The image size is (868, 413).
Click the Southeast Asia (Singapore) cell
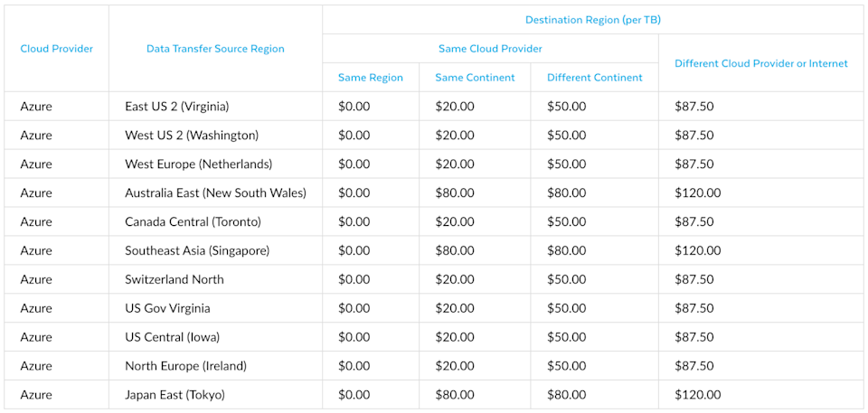tap(197, 250)
